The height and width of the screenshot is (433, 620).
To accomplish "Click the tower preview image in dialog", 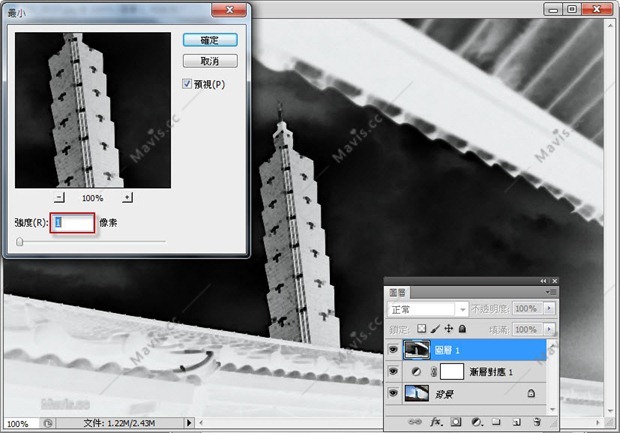I will click(93, 110).
